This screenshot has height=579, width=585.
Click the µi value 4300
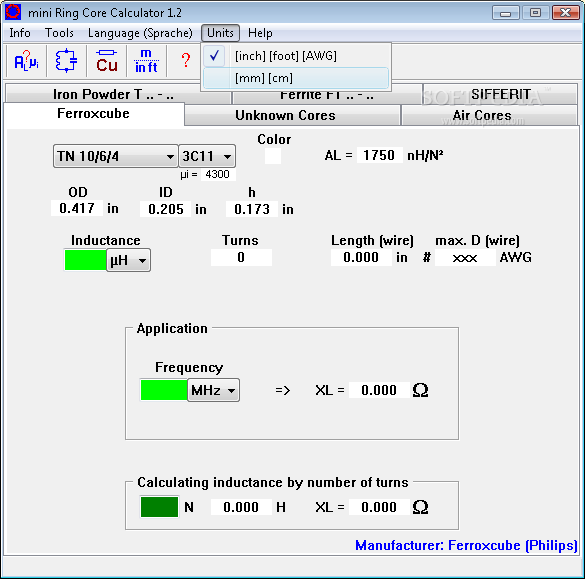218,174
